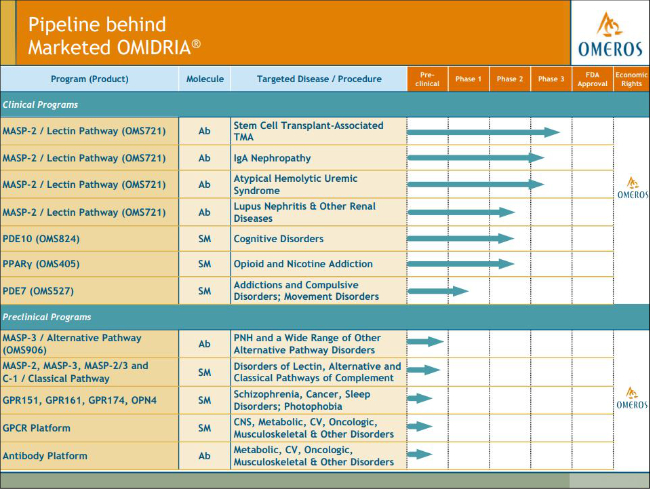This screenshot has width=650, height=489.
Task: Click the 'Program (Product)' column header
Action: 90,79
